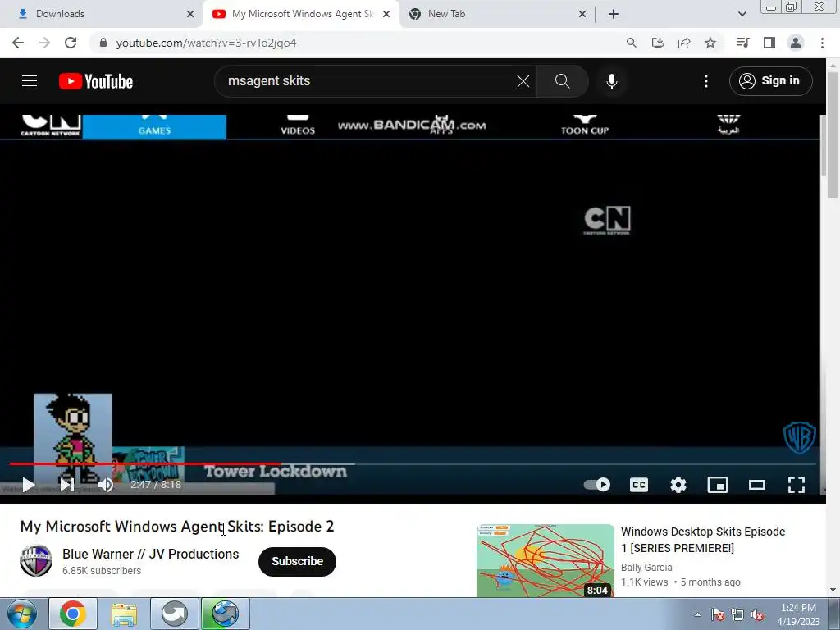Toggle the autoplay switch

(x=597, y=485)
